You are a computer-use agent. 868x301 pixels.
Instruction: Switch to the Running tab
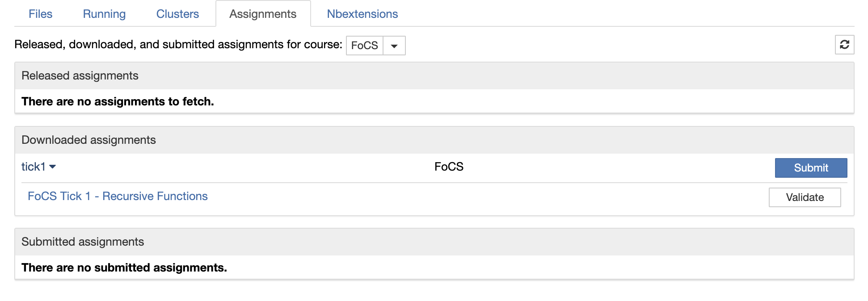[104, 14]
